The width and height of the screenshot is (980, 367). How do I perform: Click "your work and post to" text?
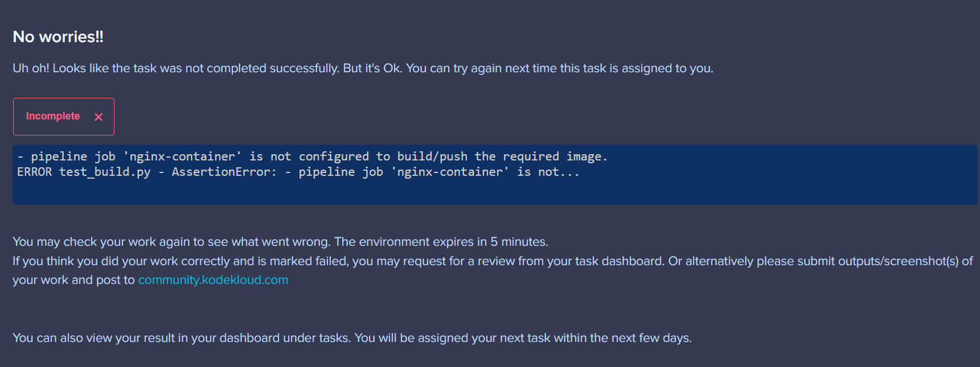click(73, 280)
